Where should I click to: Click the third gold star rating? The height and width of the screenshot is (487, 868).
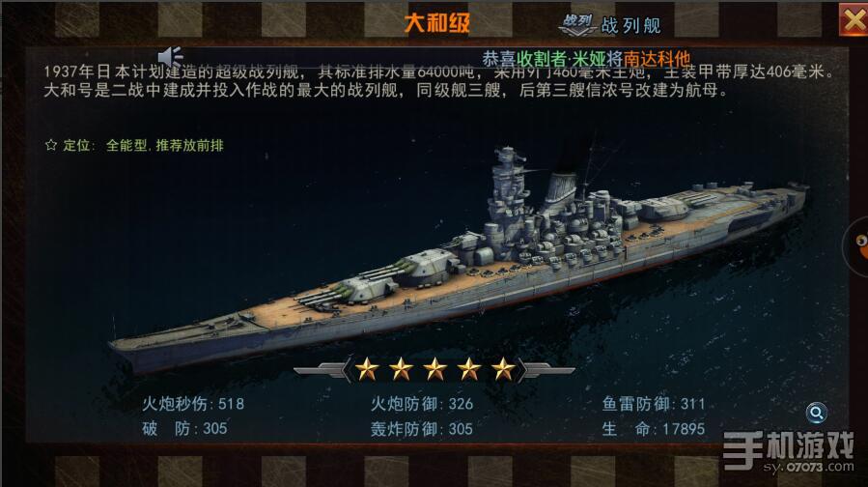pos(434,369)
